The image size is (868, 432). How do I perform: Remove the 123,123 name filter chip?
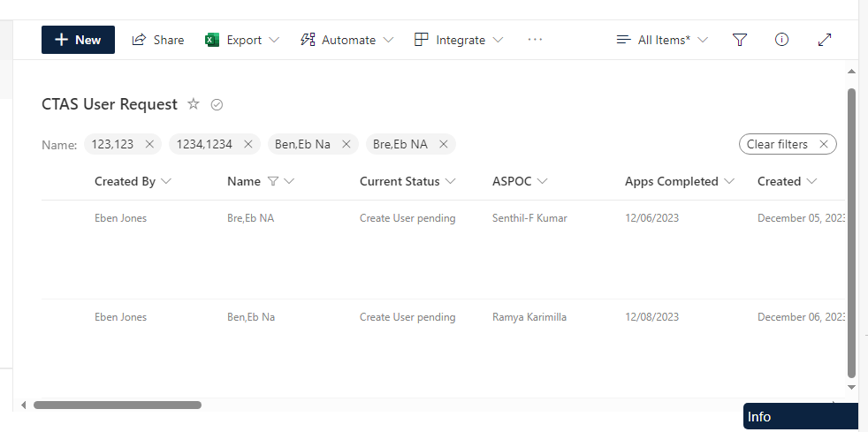(x=149, y=144)
